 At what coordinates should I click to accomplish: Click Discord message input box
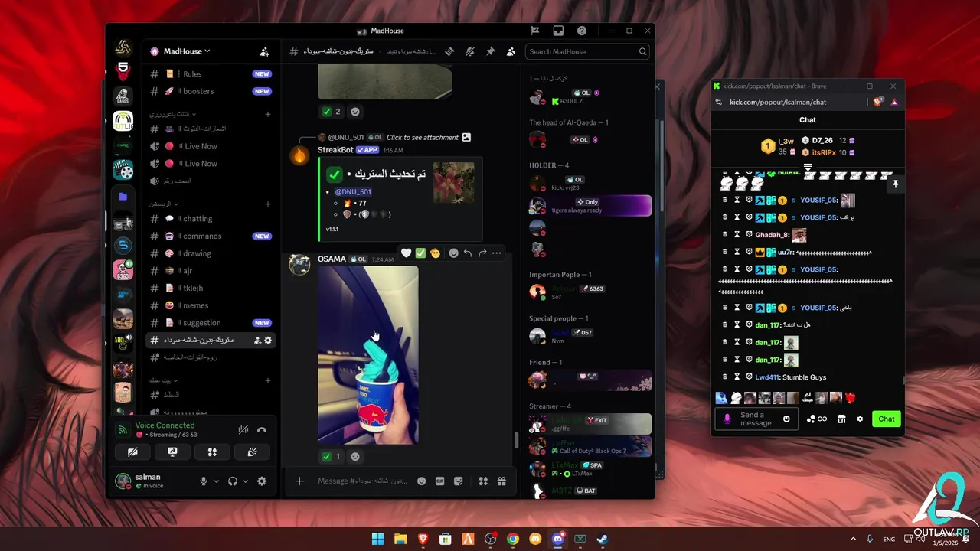pos(363,481)
